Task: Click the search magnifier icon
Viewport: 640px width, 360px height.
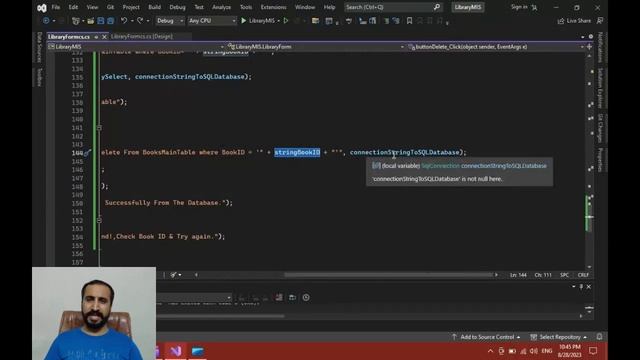Action: (x=437, y=7)
